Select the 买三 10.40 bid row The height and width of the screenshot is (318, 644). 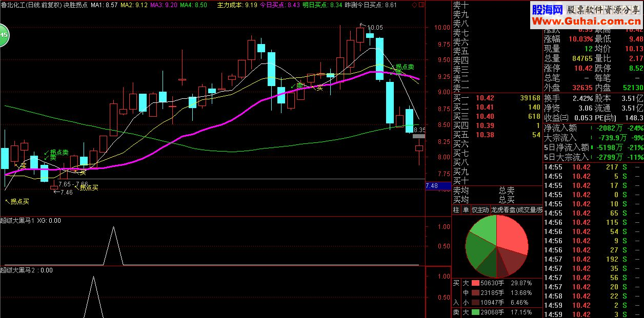click(497, 116)
